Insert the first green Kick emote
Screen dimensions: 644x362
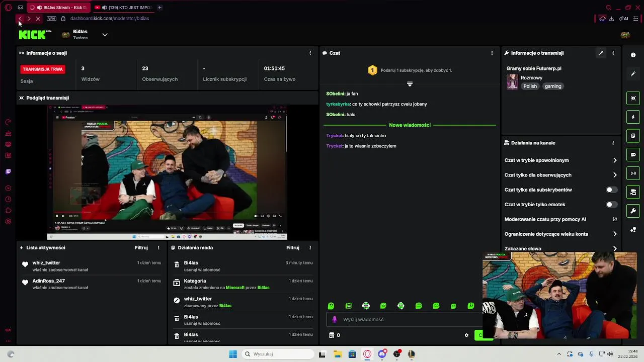click(331, 306)
